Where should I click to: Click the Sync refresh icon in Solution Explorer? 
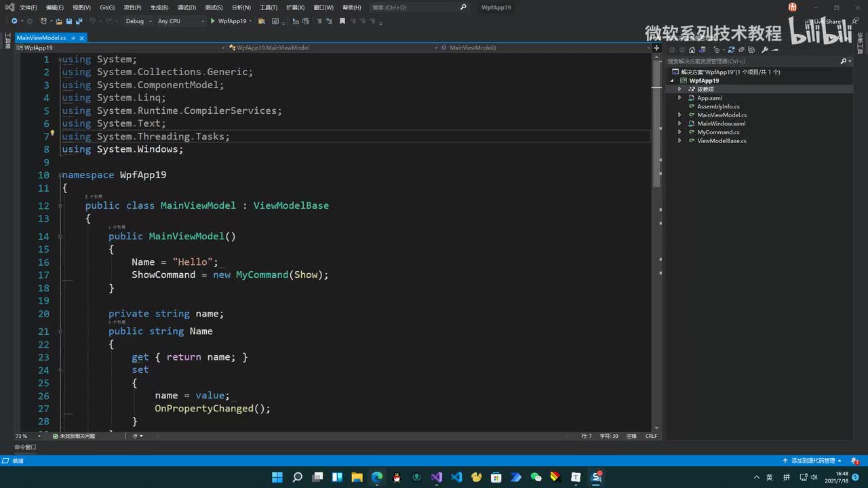click(x=732, y=49)
